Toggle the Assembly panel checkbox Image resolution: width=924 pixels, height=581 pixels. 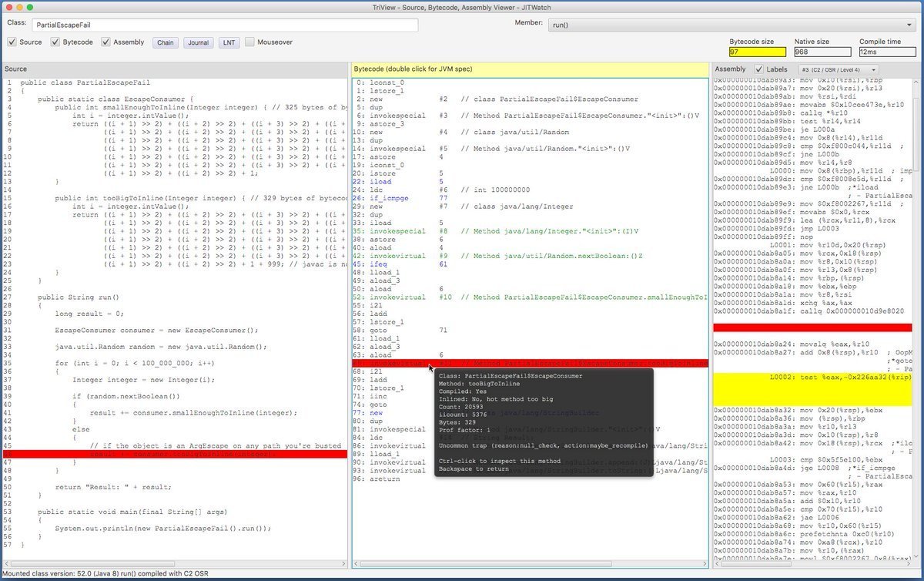(x=106, y=42)
